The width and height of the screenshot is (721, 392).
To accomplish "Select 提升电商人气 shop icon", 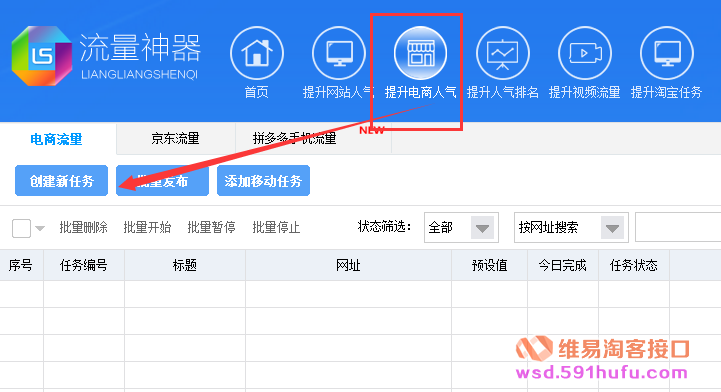I will (x=420, y=53).
